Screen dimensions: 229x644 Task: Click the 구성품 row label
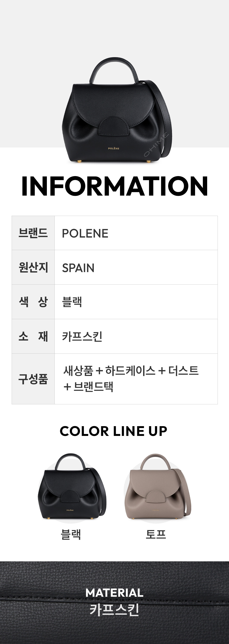(x=33, y=379)
